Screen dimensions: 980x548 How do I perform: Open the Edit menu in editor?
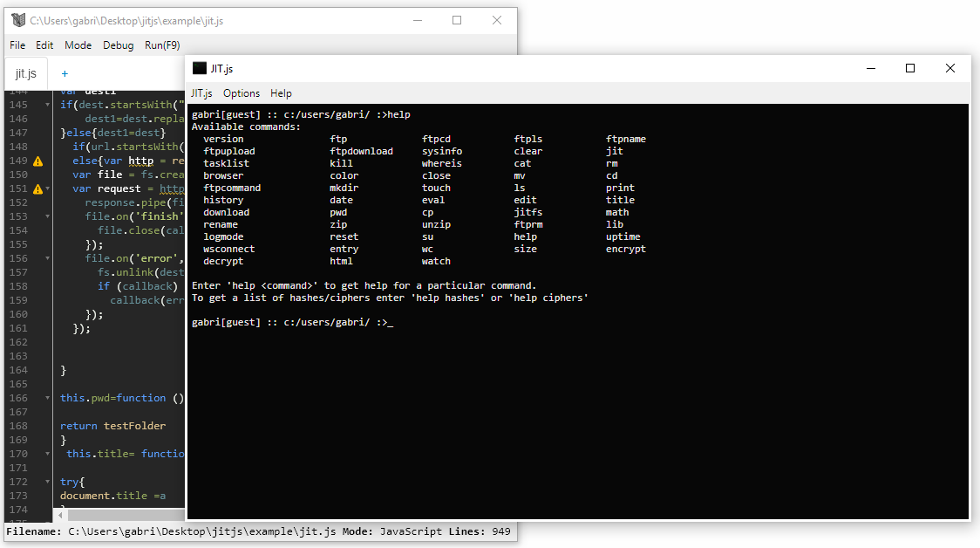click(44, 45)
